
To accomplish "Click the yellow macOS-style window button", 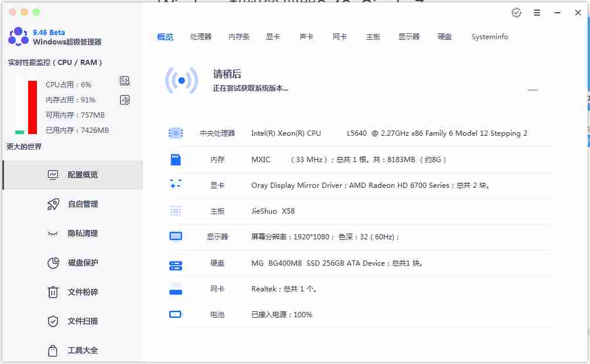I will coord(25,12).
